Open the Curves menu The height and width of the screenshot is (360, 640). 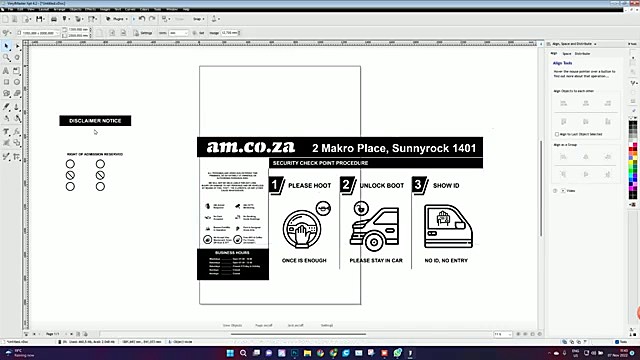(130, 9)
